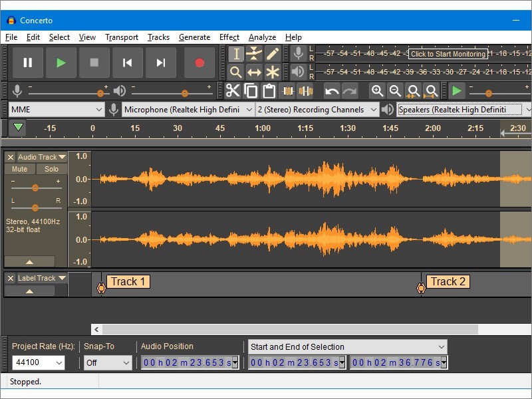532x399 pixels.
Task: Open the Microphone recording device dropdown
Action: pos(188,110)
